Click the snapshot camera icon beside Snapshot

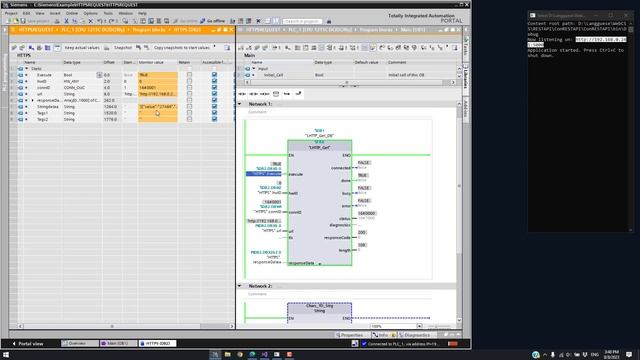pos(107,48)
